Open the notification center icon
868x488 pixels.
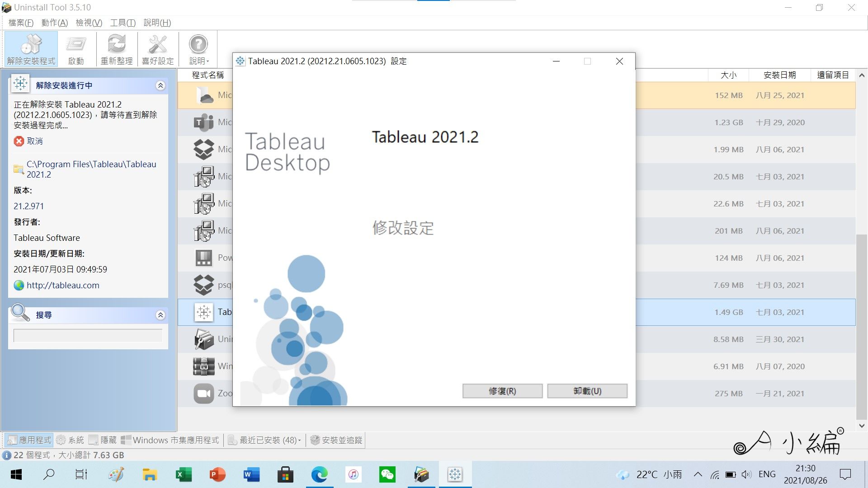coord(845,474)
